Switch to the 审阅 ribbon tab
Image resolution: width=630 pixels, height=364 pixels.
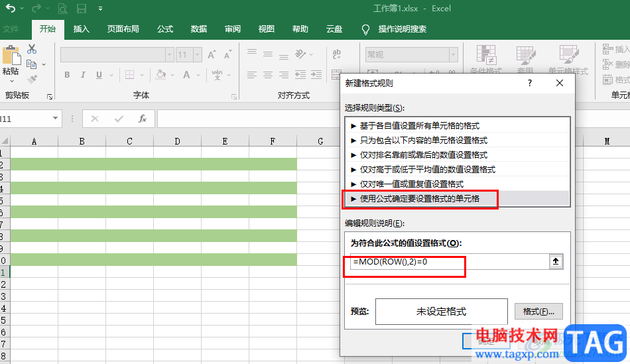click(x=232, y=29)
